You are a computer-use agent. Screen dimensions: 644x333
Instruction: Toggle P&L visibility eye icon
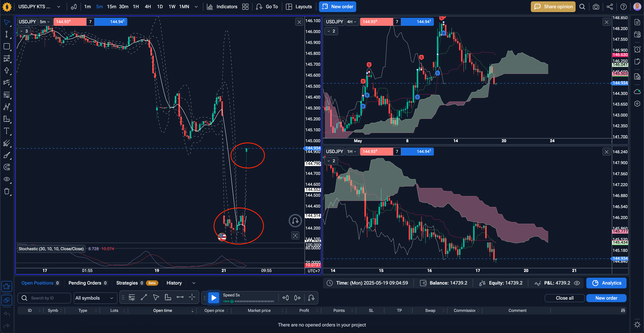(577, 283)
